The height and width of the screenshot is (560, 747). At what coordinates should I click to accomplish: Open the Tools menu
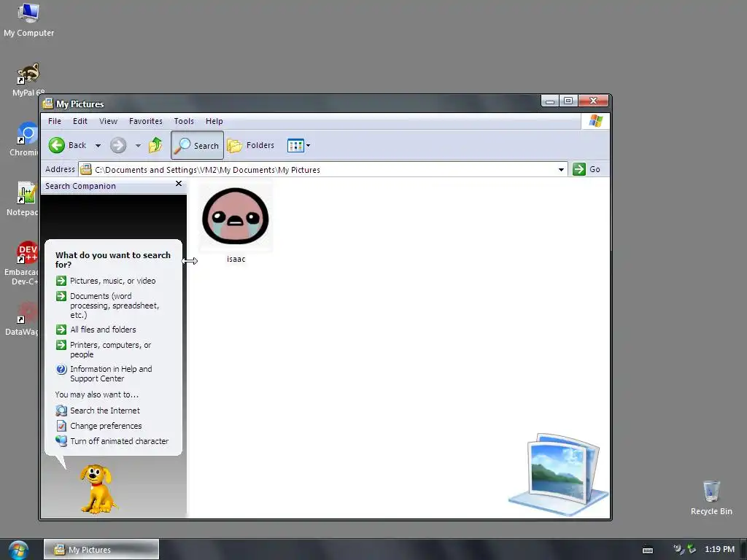[184, 121]
